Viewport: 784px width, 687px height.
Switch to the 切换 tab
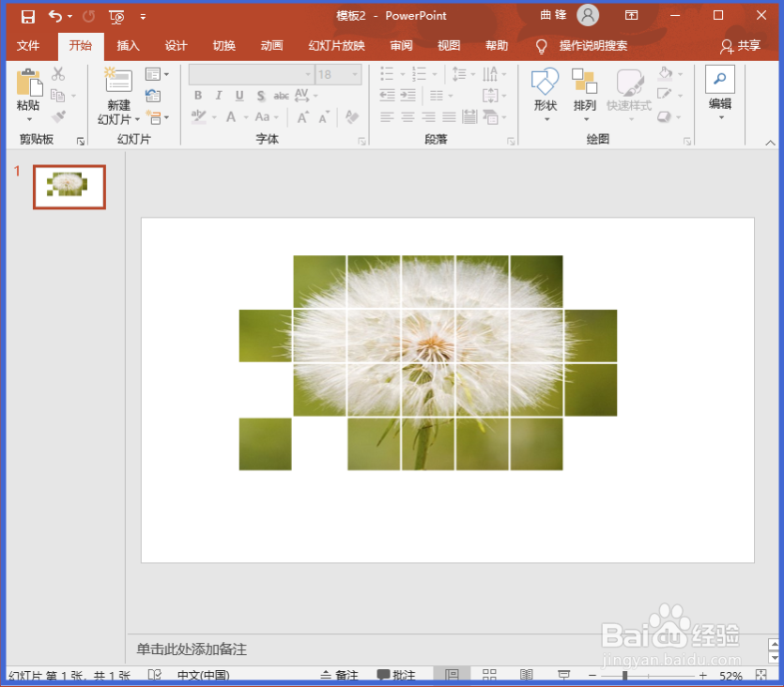click(x=224, y=46)
